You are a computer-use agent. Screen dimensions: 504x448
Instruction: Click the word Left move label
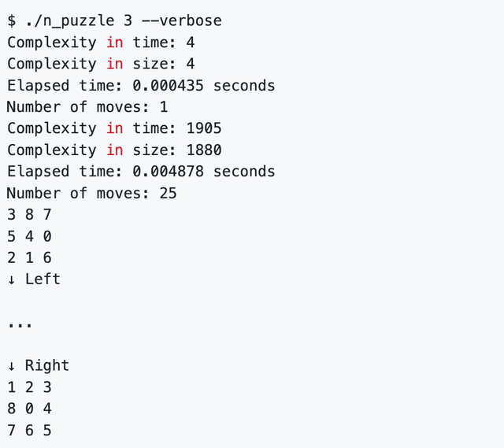[43, 279]
